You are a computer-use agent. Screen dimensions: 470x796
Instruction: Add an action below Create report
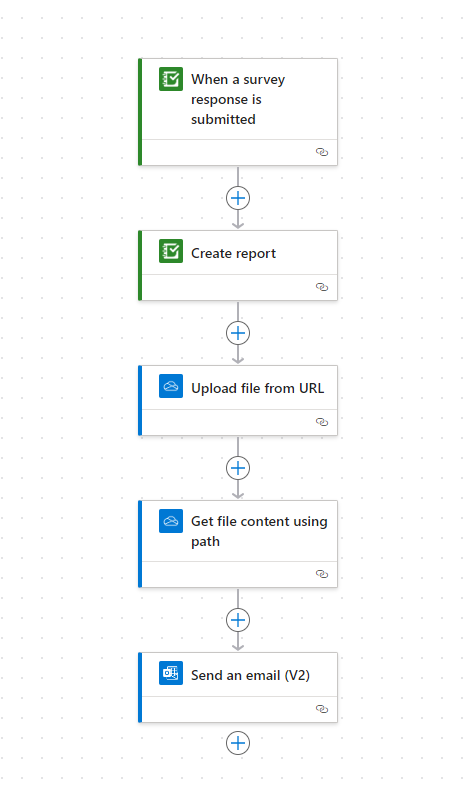(238, 333)
